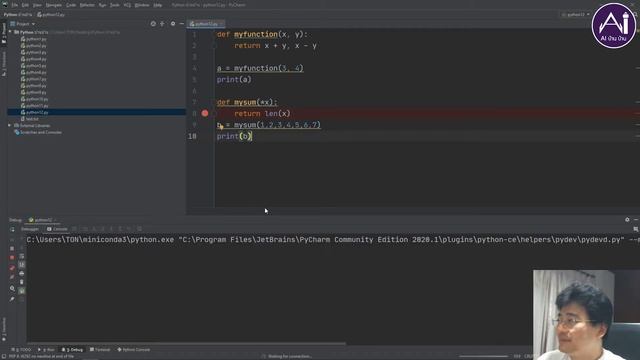Collapse the Python project root folder
The width and height of the screenshot is (640, 360).
10,32
